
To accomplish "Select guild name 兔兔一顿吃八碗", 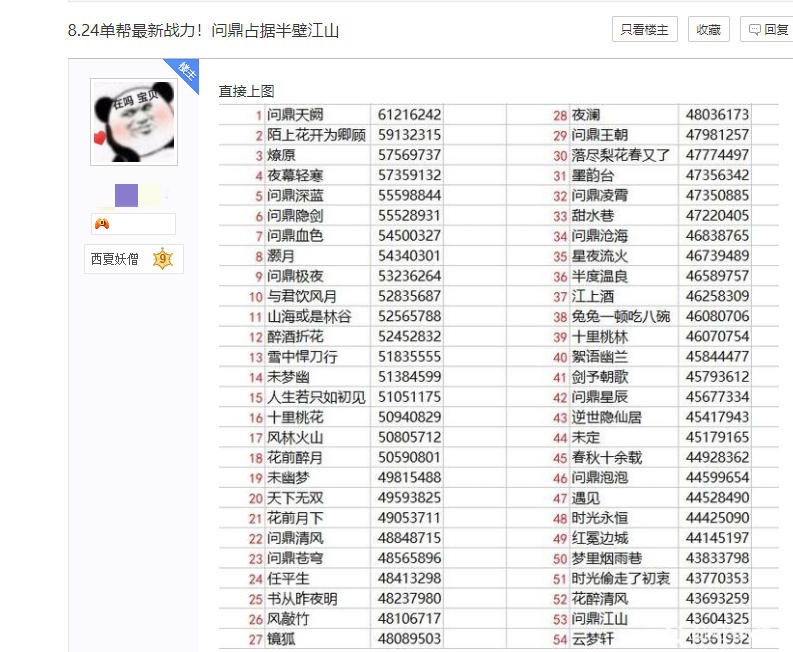I will pos(621,317).
